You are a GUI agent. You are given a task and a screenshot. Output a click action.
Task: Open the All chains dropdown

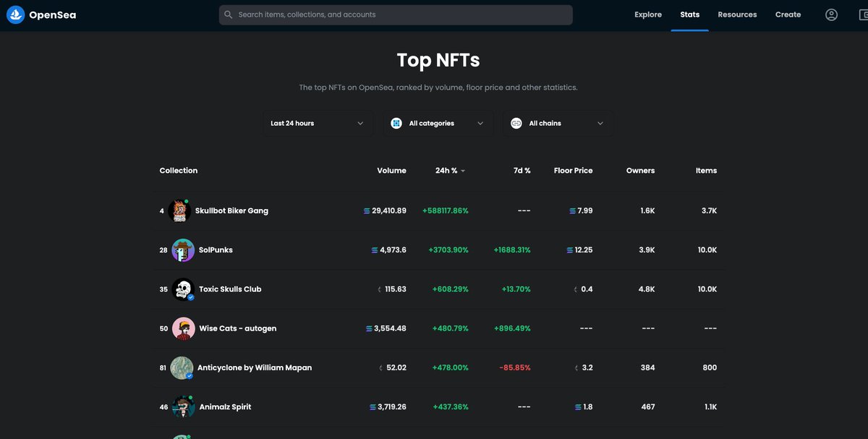coord(558,124)
